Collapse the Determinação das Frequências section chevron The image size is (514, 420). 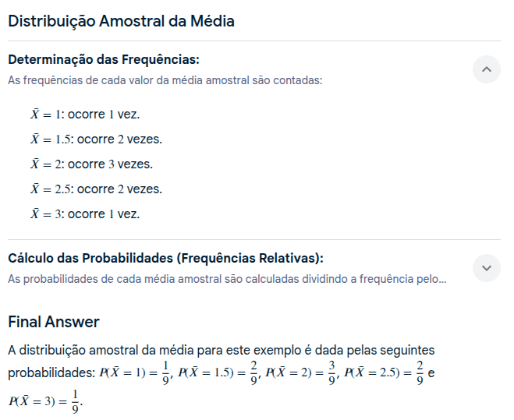point(486,69)
